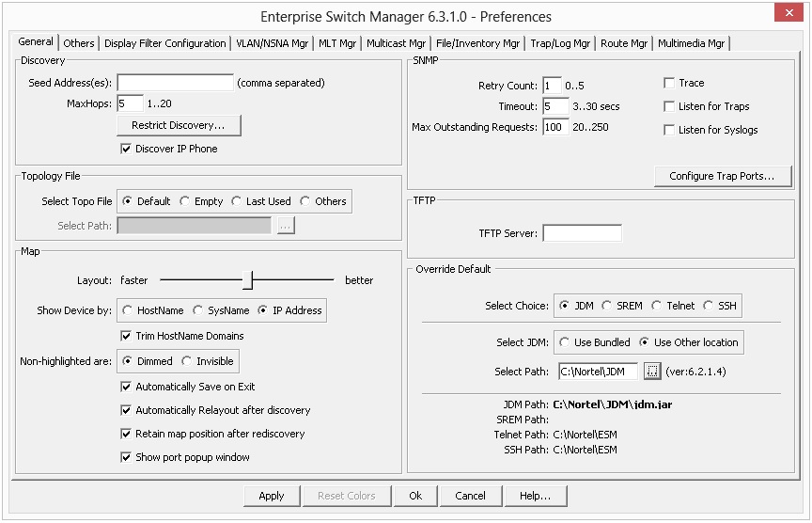Focus the Seed Address(es) field

click(175, 83)
